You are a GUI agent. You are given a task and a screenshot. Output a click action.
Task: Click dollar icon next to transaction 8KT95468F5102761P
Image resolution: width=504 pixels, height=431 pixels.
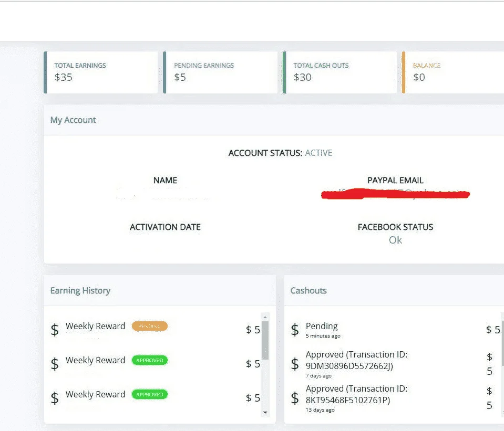[295, 397]
